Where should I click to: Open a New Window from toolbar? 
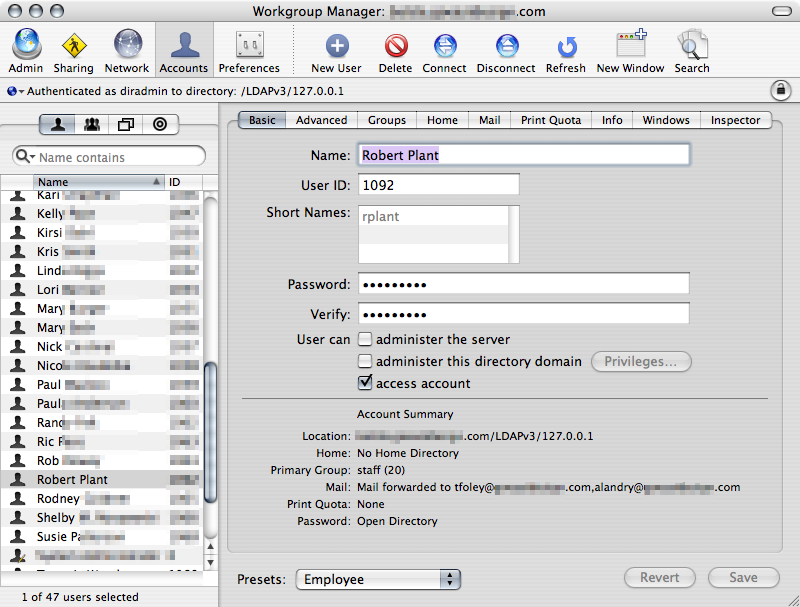[630, 46]
